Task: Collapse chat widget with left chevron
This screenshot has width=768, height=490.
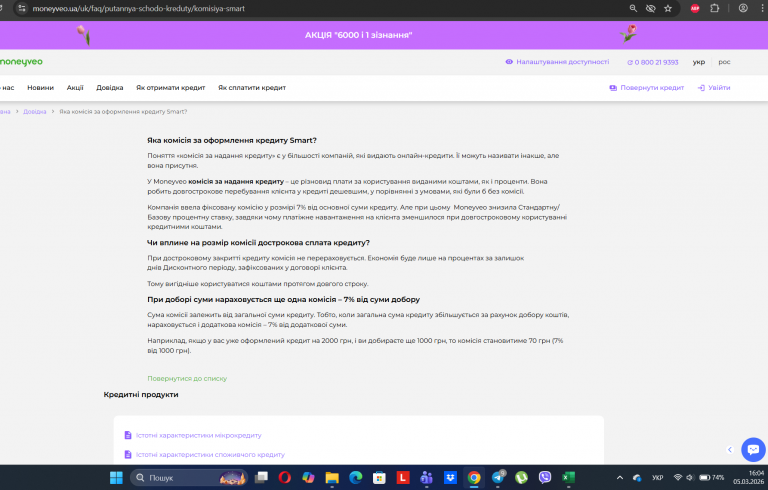Action: point(730,450)
